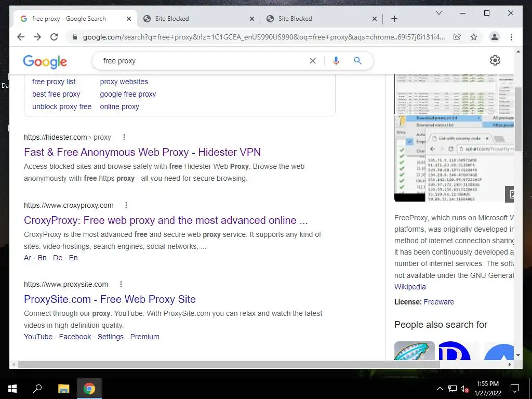Click the horizontal scrollbar at page bottom
Screen dimensions: 532x399
click(x=229, y=364)
